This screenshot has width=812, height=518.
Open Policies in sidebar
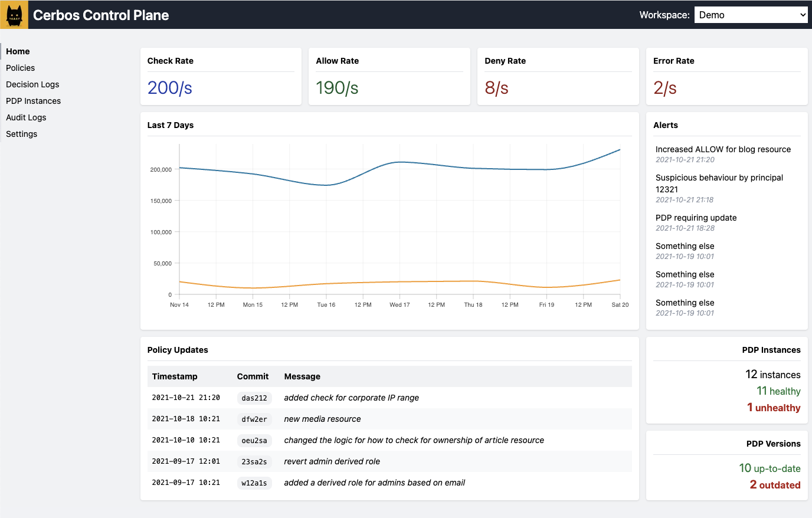20,68
